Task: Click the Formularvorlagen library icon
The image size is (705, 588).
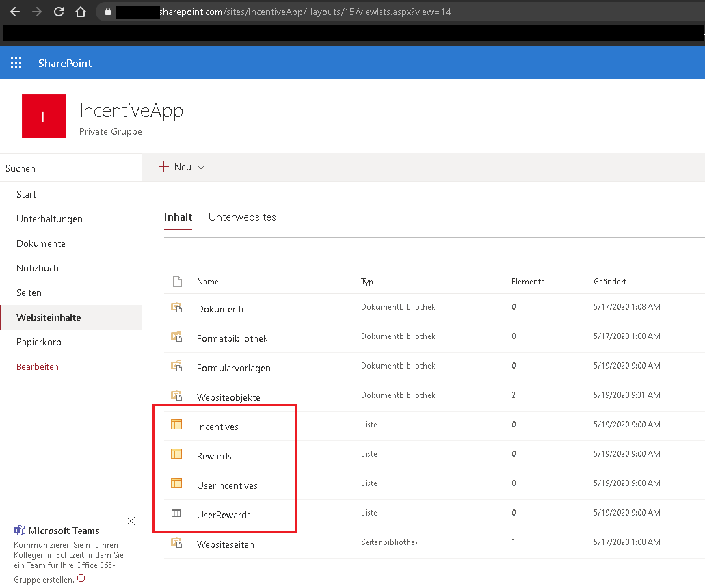Action: pyautogui.click(x=176, y=366)
